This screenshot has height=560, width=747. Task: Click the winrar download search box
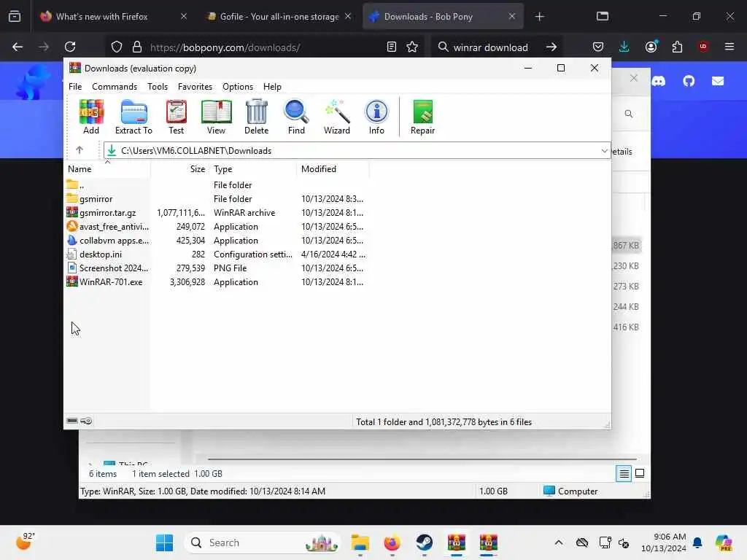[491, 47]
